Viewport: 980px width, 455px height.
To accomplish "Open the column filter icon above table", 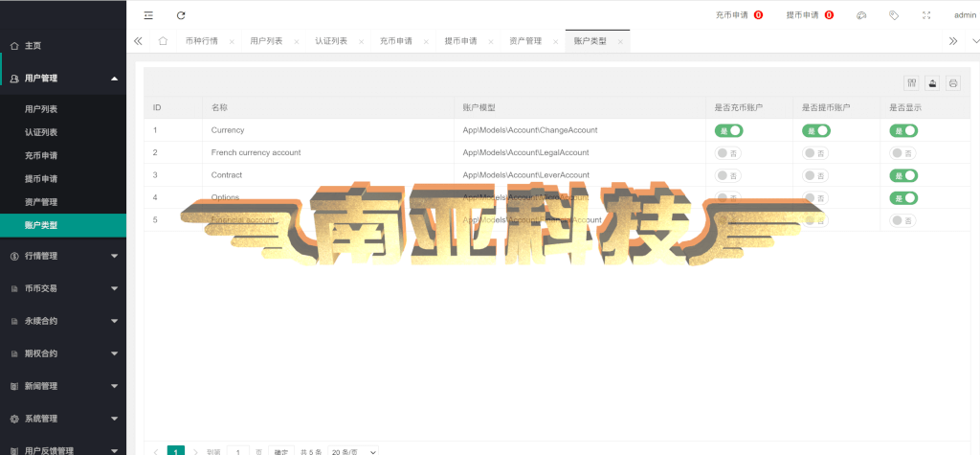I will pos(911,83).
